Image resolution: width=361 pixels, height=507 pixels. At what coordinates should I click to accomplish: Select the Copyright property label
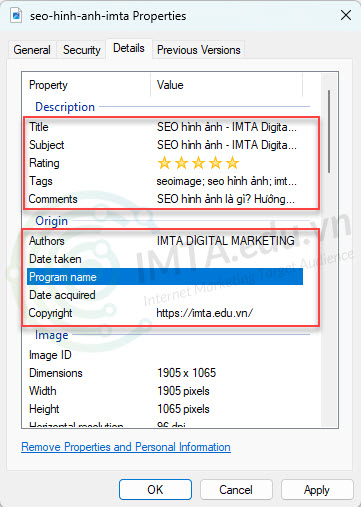click(50, 313)
